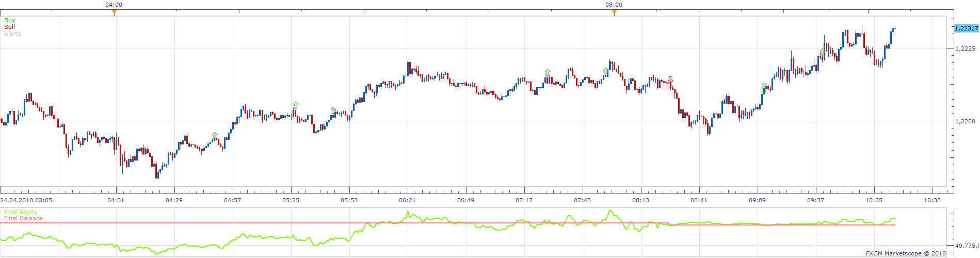Click the 04:29 time axis label
This screenshot has height=258, width=980.
point(174,200)
